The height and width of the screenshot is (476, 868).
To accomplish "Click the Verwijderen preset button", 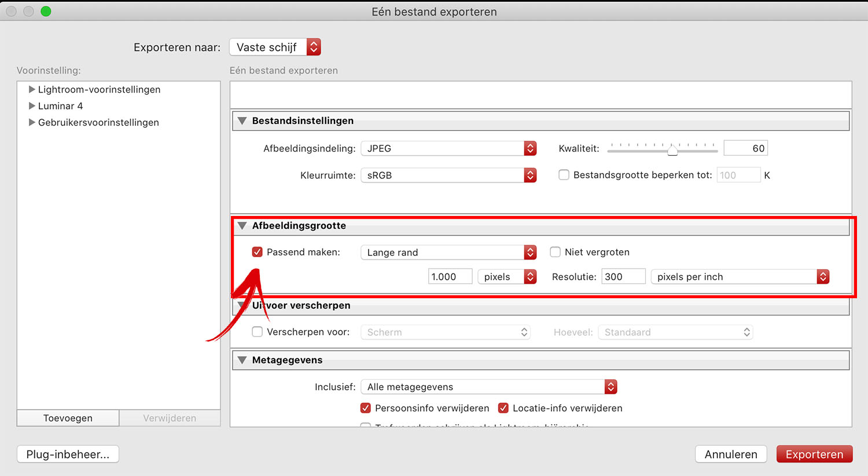I will pyautogui.click(x=170, y=418).
